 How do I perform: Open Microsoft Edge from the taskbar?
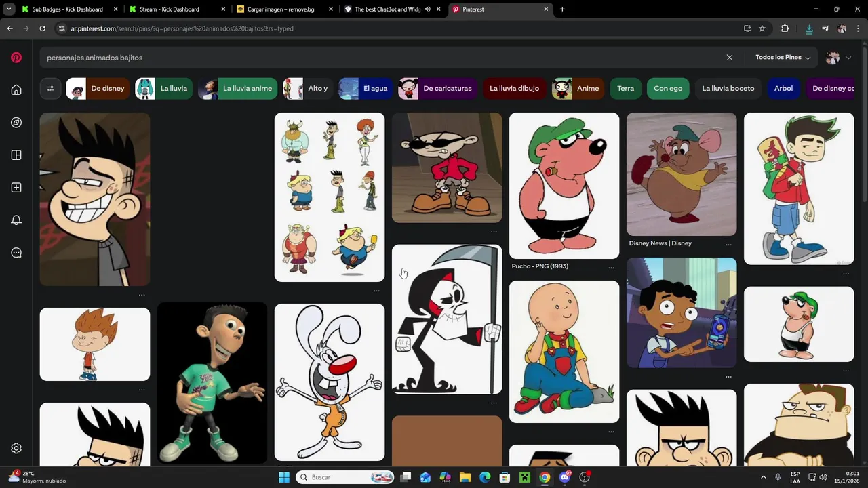[485, 477]
